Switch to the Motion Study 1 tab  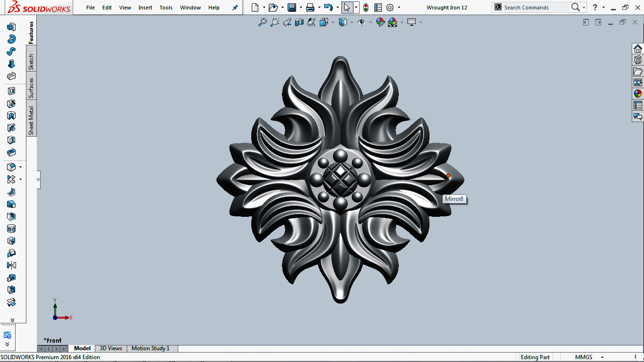click(x=150, y=348)
